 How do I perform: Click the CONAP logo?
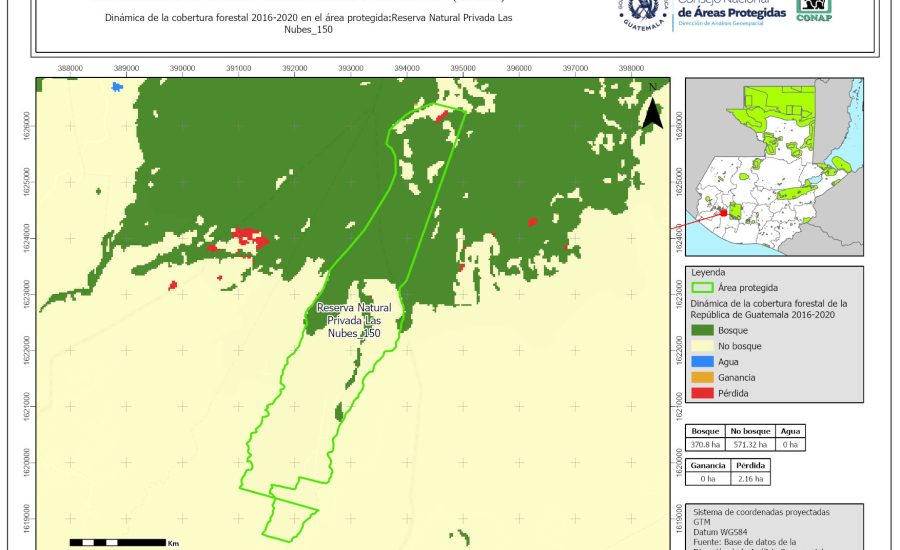click(813, 10)
